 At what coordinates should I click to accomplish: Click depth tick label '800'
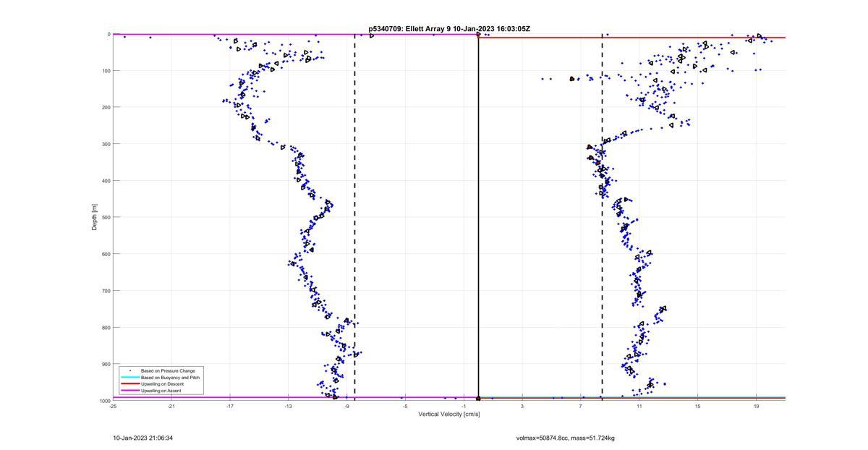tap(106, 327)
